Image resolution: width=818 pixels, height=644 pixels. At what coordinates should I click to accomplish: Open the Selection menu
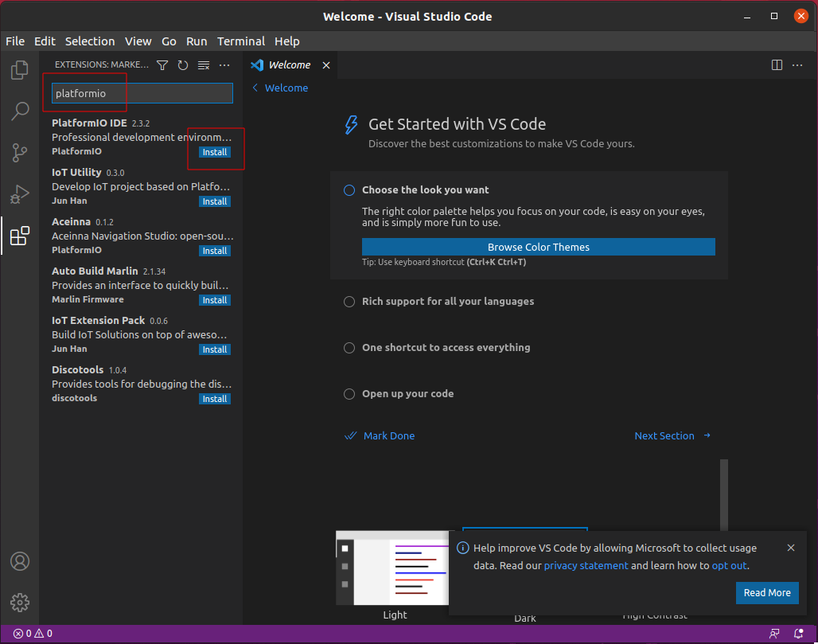pyautogui.click(x=90, y=41)
